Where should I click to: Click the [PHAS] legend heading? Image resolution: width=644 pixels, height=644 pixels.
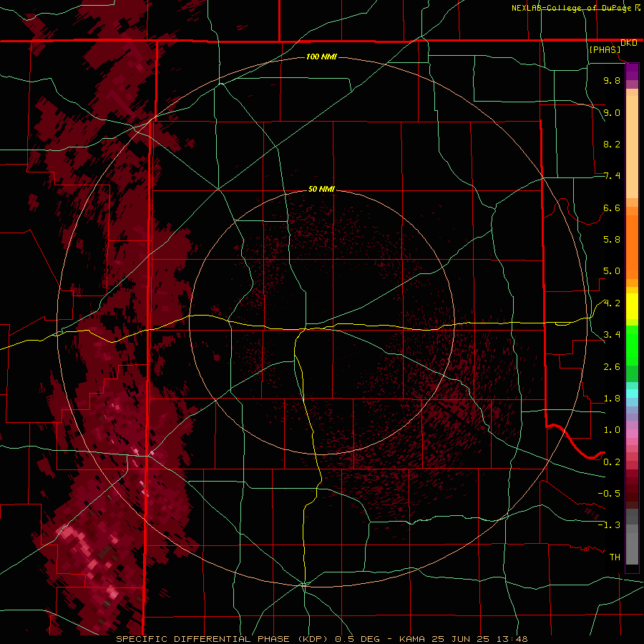coord(605,49)
